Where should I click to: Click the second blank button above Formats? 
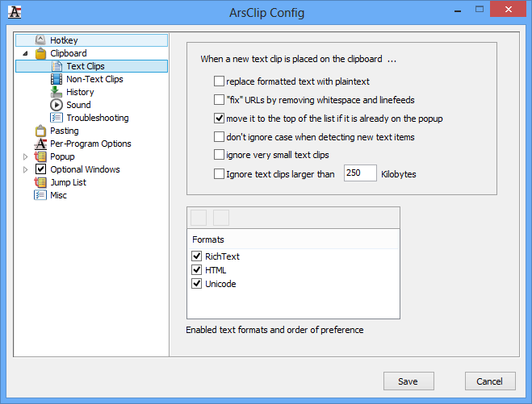tap(221, 218)
